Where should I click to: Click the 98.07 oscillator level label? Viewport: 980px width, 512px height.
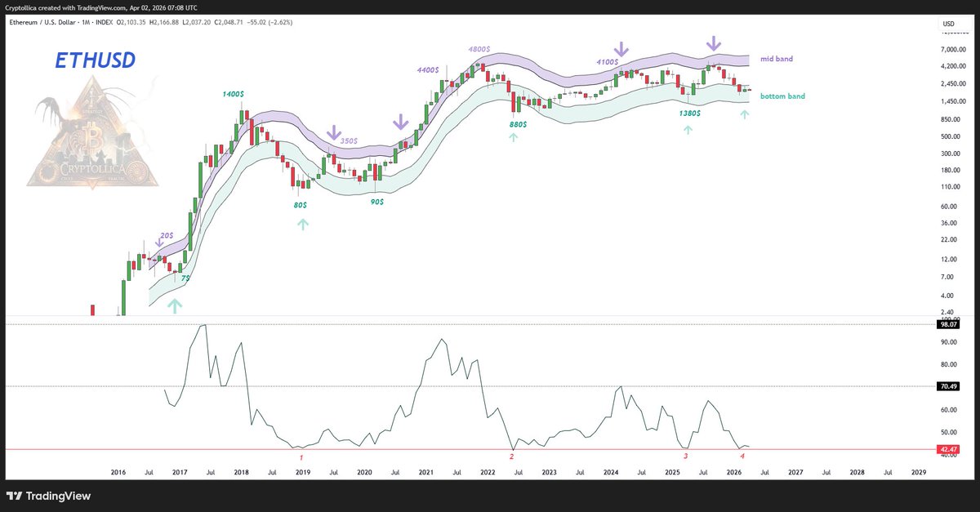point(948,324)
